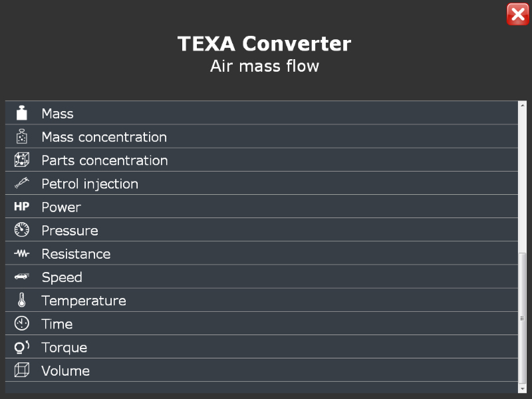Viewport: 532px width, 399px height.
Task: Select the Temperature list entry
Action: [x=261, y=300]
